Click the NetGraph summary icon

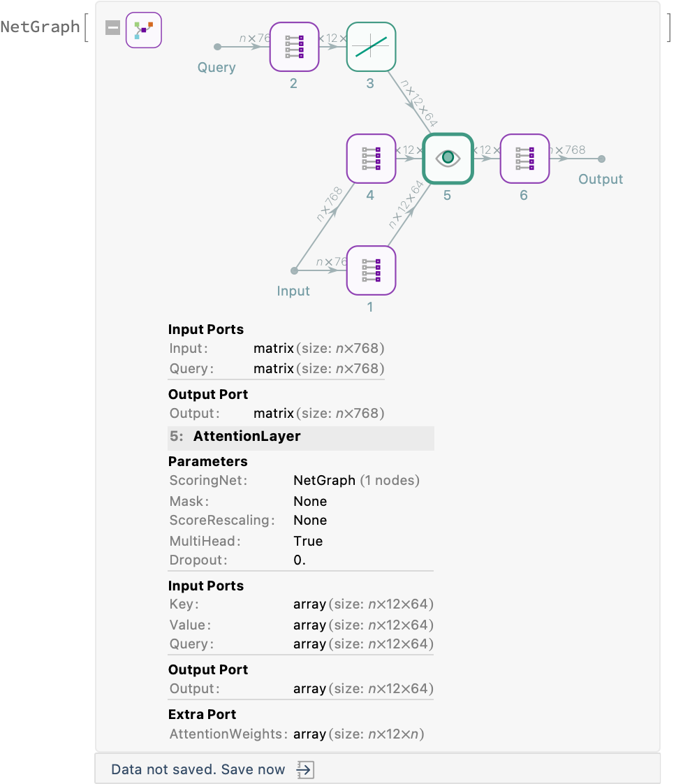point(143,29)
